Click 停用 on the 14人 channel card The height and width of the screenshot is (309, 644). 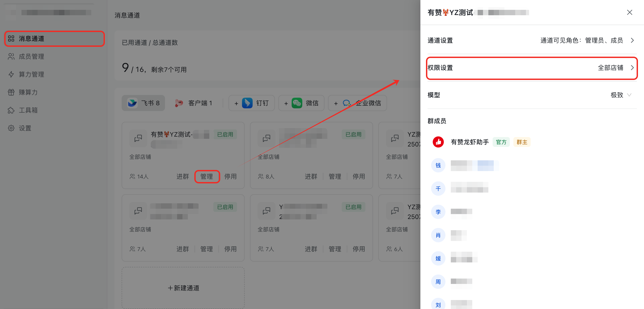pyautogui.click(x=231, y=176)
